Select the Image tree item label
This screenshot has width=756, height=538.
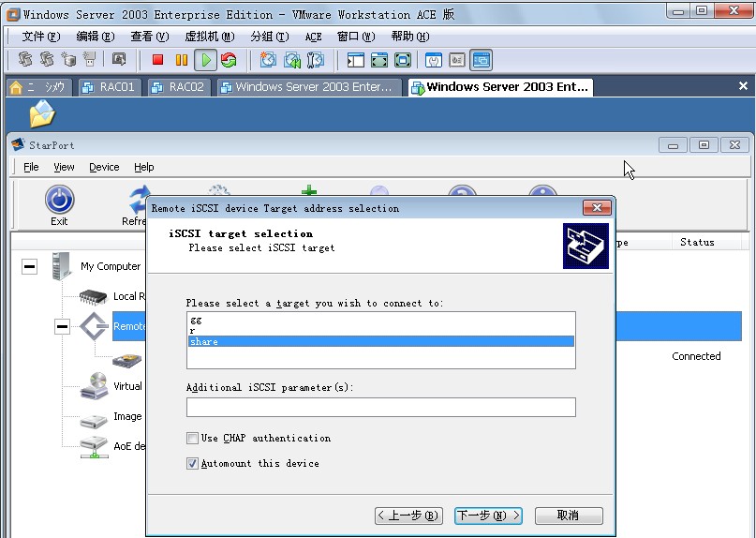pos(127,416)
